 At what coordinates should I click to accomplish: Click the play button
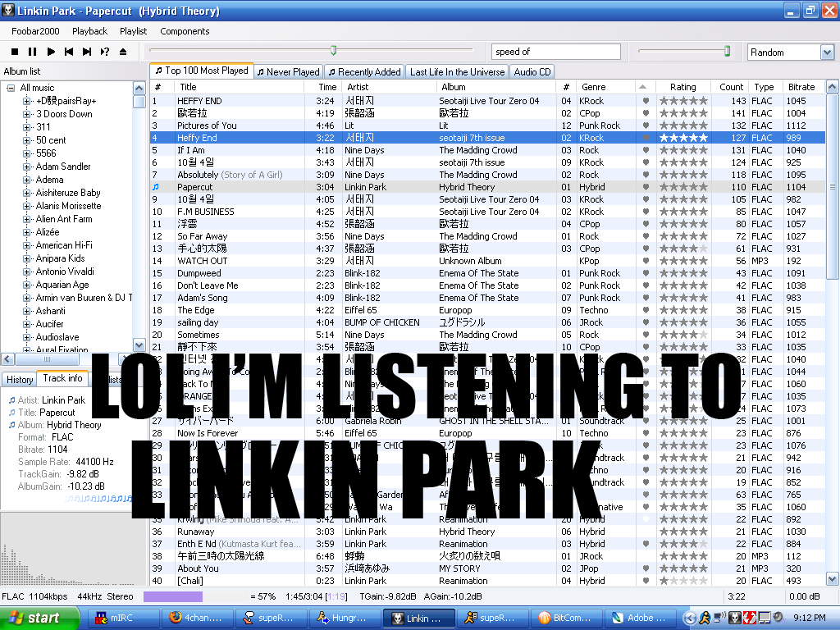pos(51,52)
